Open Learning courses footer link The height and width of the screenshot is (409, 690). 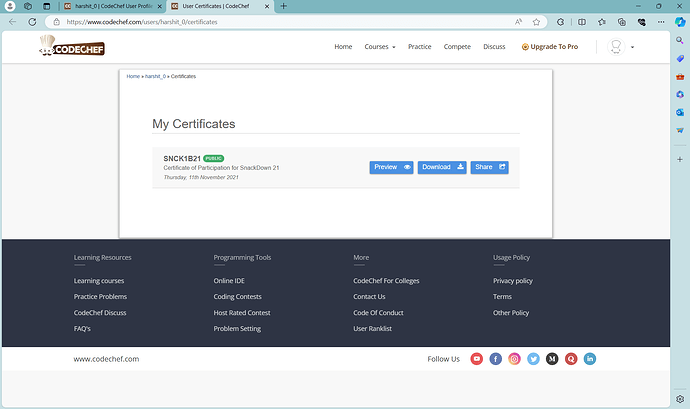click(99, 281)
